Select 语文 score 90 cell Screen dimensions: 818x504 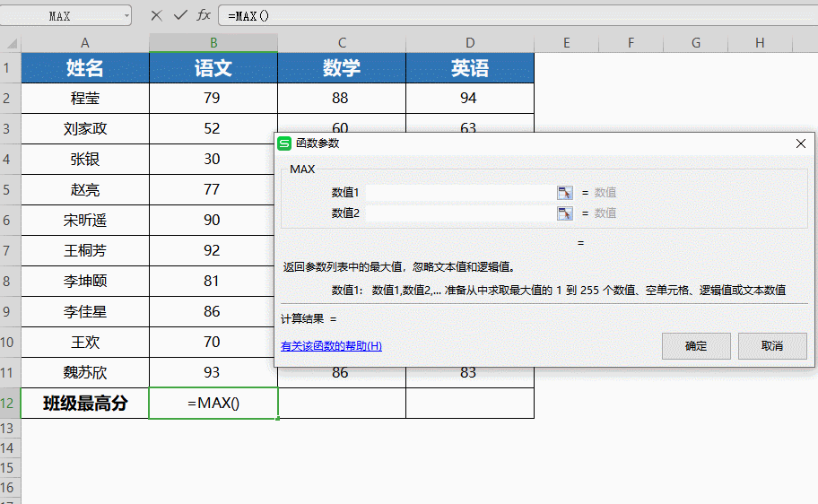[213, 221]
